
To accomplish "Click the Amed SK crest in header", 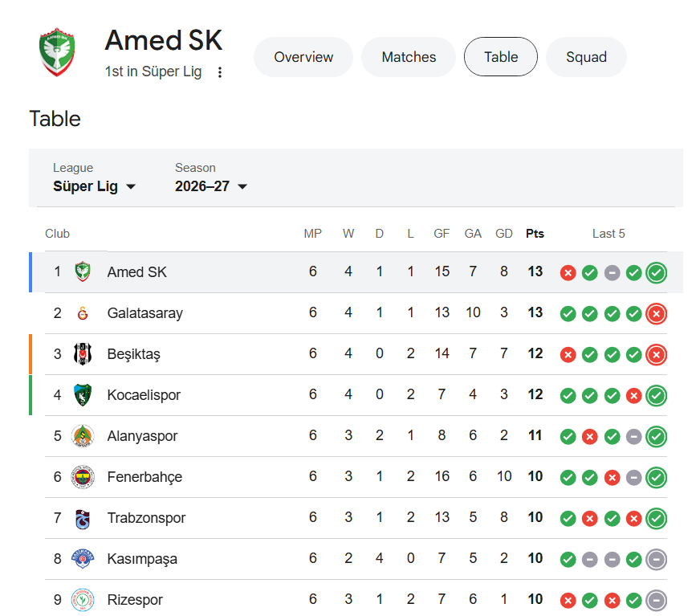I will pos(57,52).
